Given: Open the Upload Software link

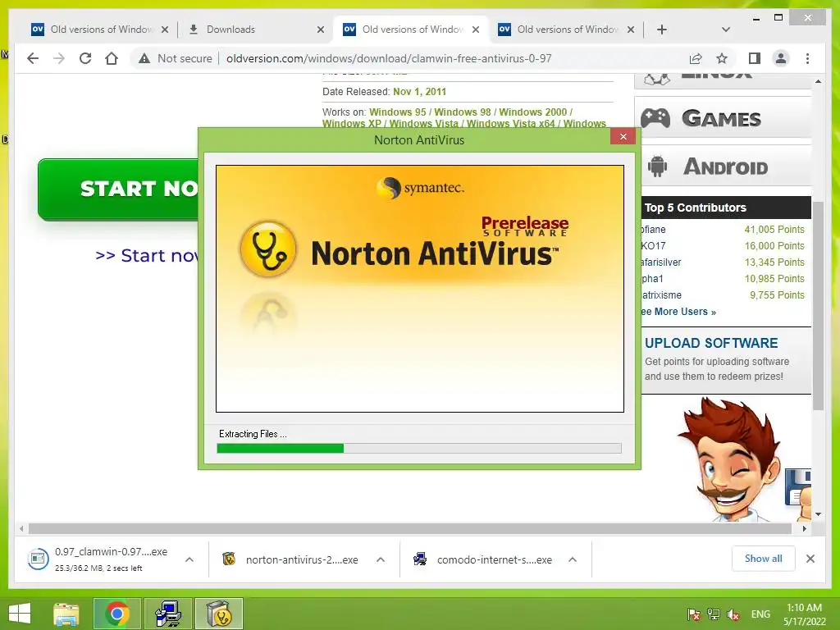Looking at the screenshot, I should [711, 343].
